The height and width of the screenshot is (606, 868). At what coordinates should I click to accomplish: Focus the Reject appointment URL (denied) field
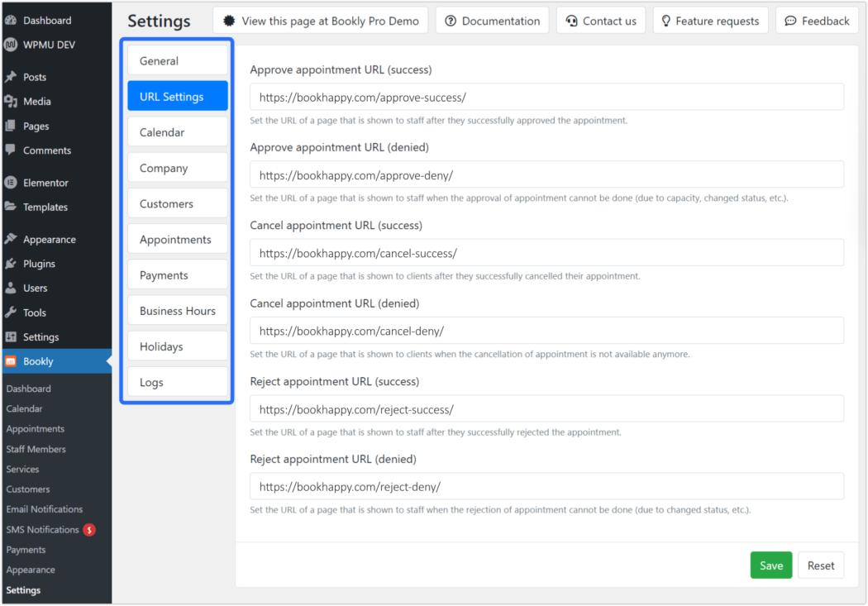tap(547, 486)
